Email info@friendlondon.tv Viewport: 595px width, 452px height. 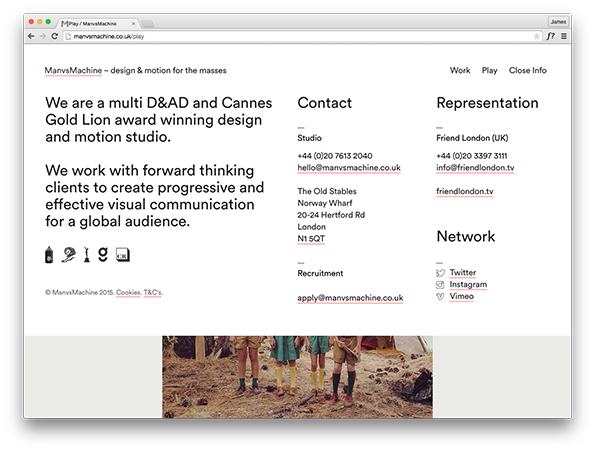475,168
